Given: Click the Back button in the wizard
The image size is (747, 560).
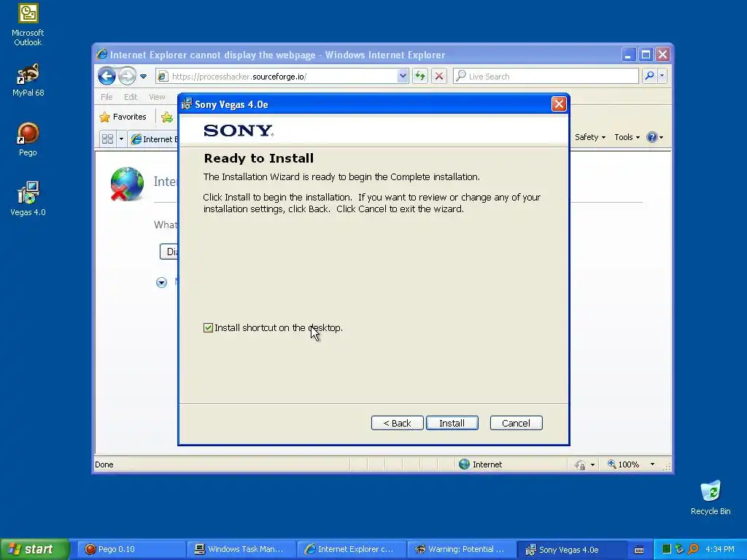Looking at the screenshot, I should click(x=397, y=423).
